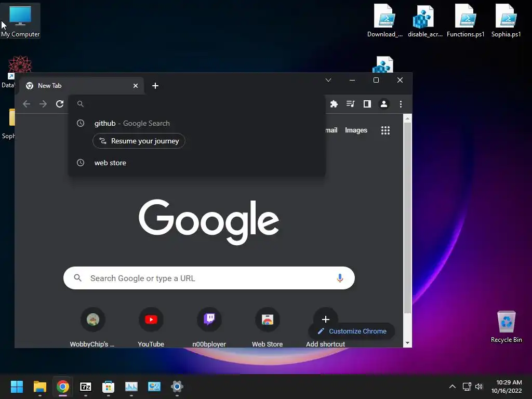Screen dimensions: 532x399
Task: Open the Gmail link
Action: pos(331,130)
